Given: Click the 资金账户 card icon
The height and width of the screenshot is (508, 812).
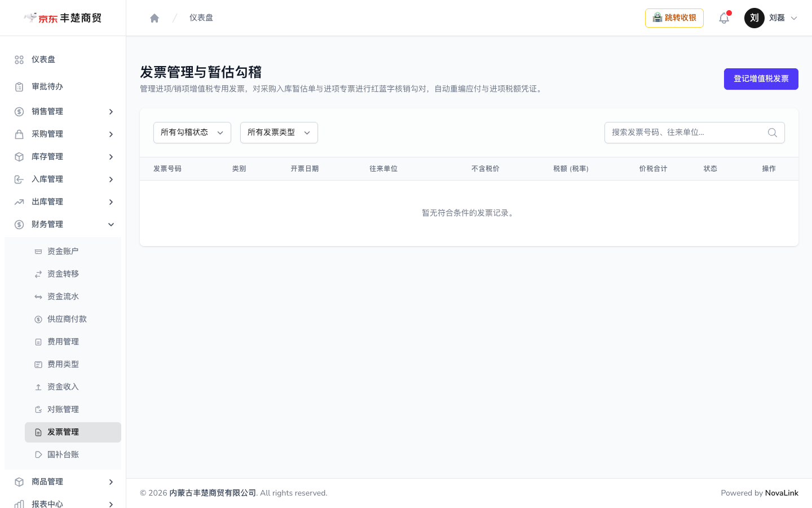Looking at the screenshot, I should [x=38, y=252].
